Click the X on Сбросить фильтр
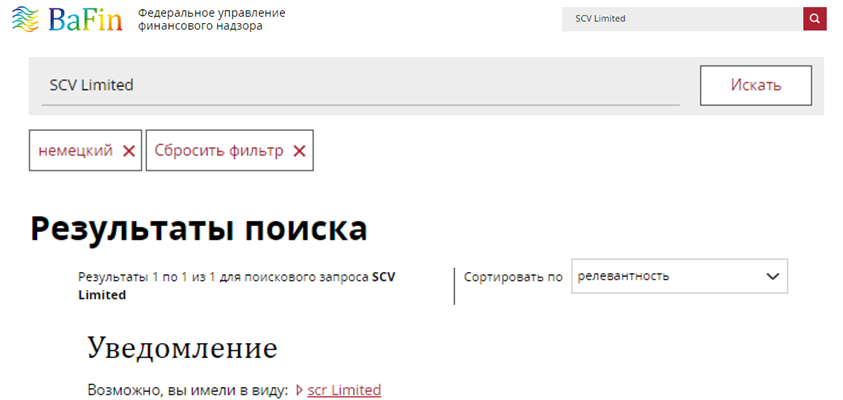Screen dimensions: 843x400 299,151
